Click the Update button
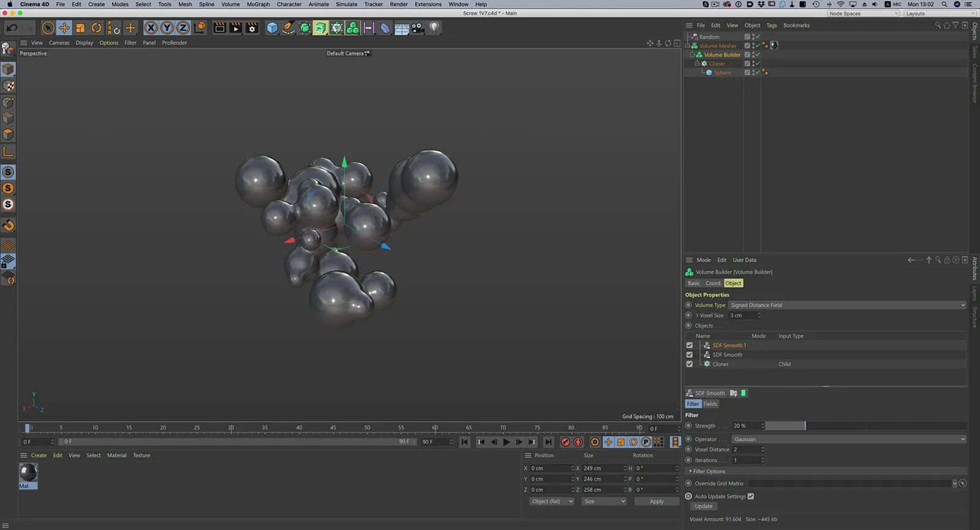This screenshot has height=530, width=980. coord(703,506)
